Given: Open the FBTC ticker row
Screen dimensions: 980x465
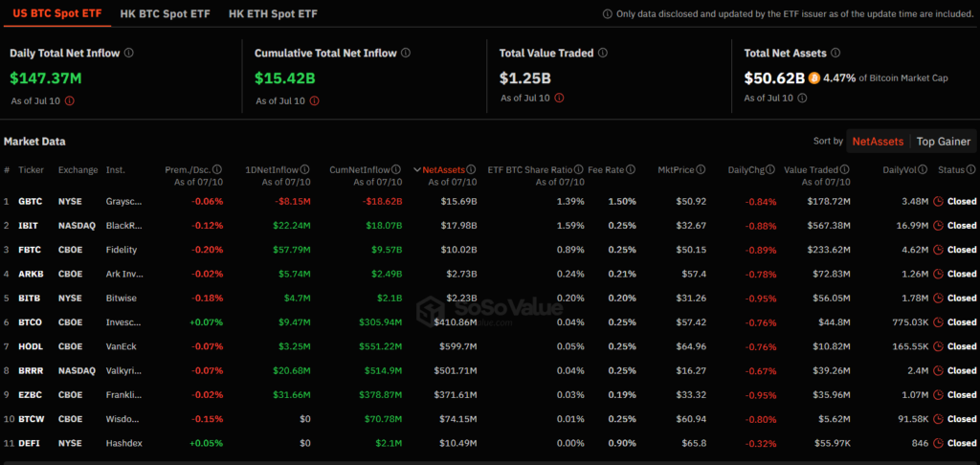Looking at the screenshot, I should (x=490, y=250).
